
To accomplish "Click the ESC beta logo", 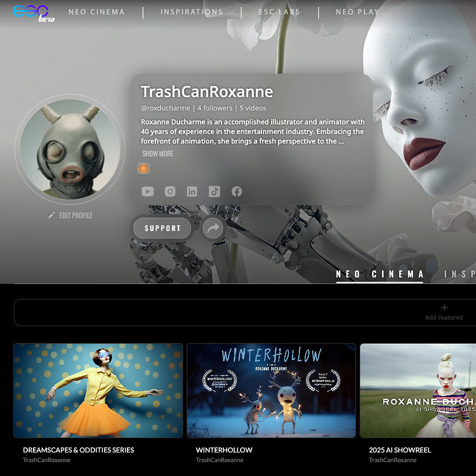I will (34, 13).
